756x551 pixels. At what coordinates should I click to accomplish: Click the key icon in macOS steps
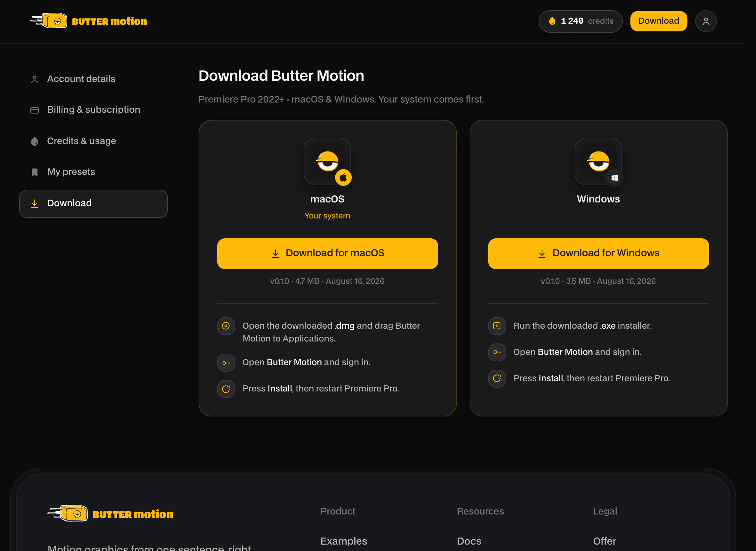(226, 363)
